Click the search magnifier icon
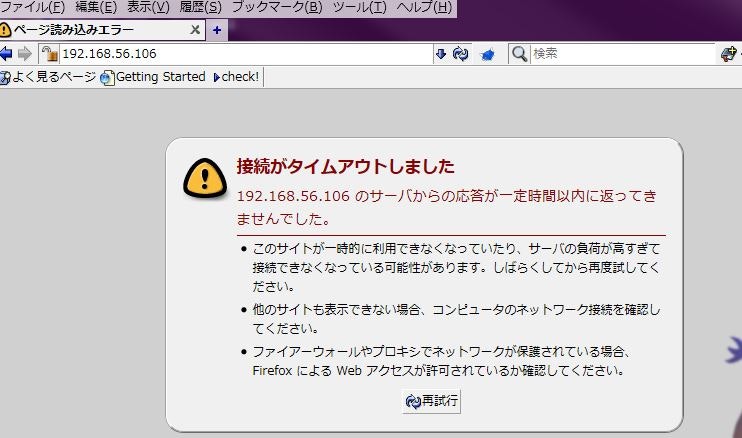742x438 pixels. 519,54
